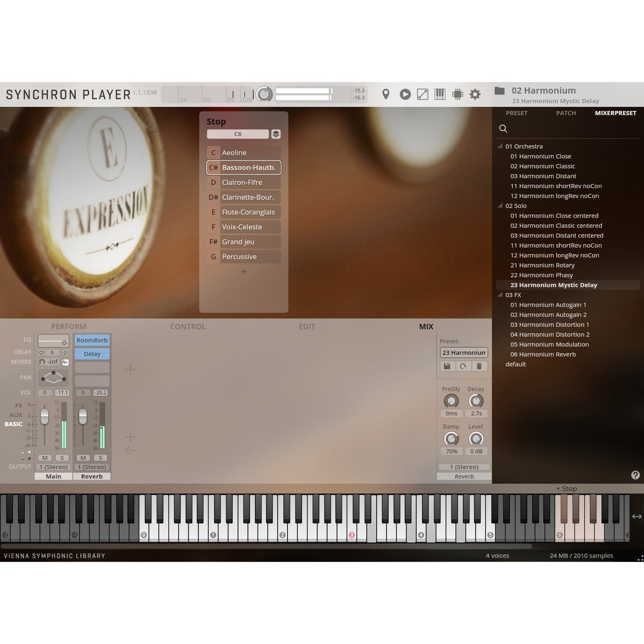Open the EDIT tab in the lower panel

coord(307,326)
